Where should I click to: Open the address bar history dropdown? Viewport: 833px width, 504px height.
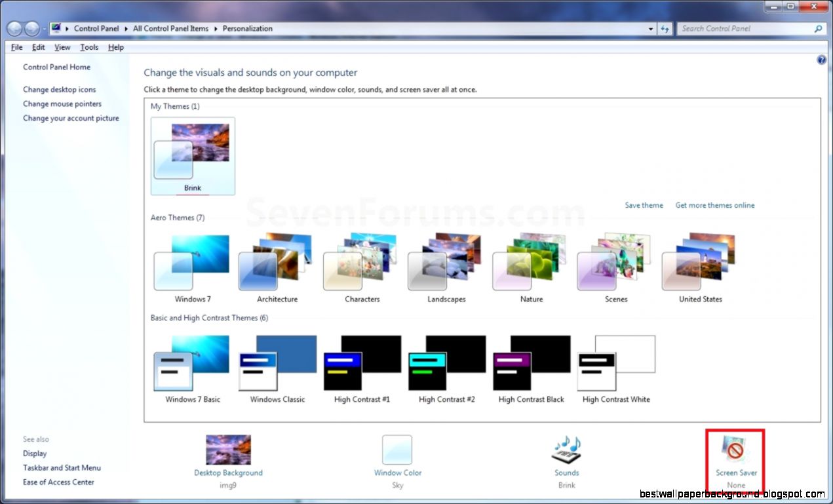(651, 29)
